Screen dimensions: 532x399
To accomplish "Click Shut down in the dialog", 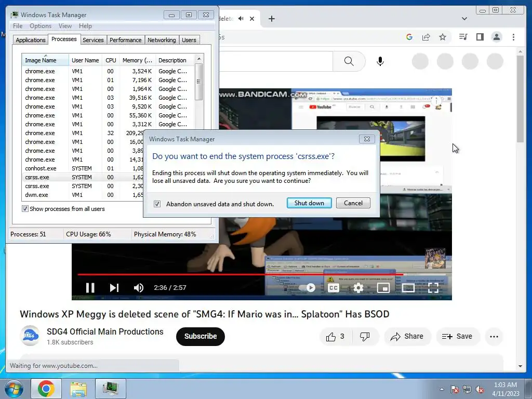I will click(309, 203).
